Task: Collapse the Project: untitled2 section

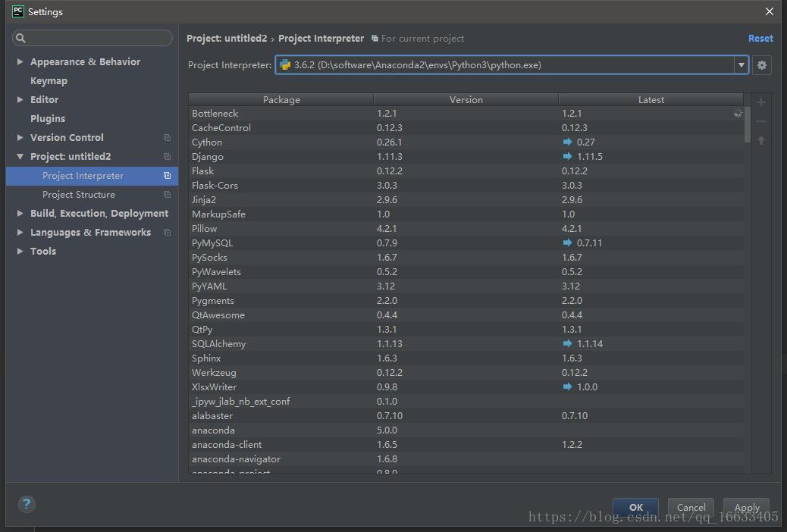Action: coord(20,157)
